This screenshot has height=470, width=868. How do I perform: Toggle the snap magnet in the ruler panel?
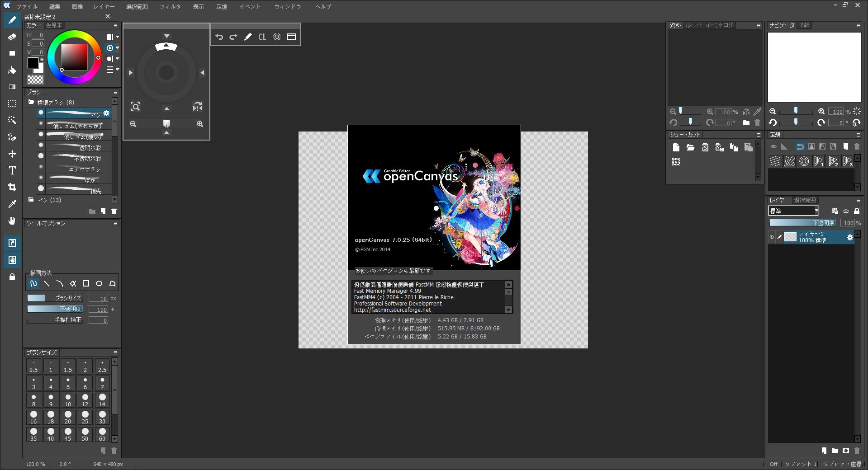point(801,147)
